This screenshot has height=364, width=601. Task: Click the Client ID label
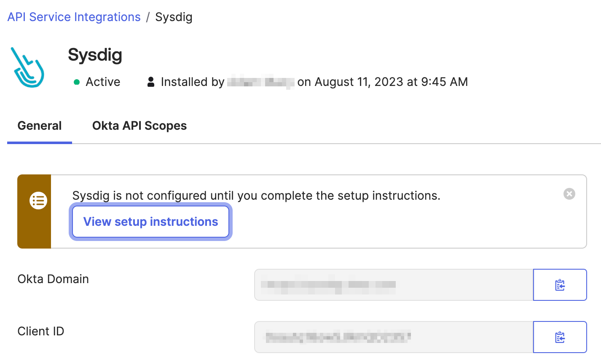[x=41, y=331]
